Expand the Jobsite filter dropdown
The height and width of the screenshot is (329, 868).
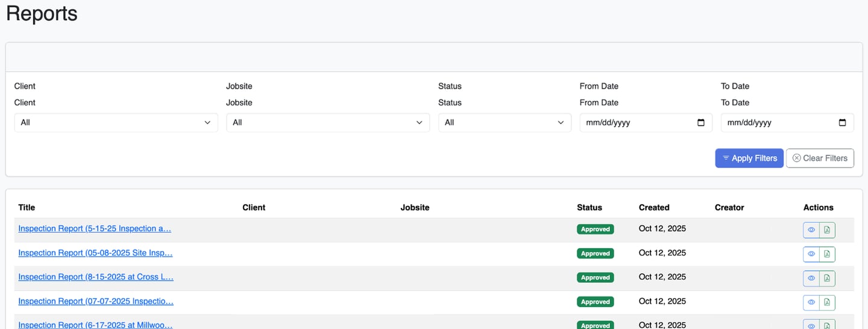point(328,122)
